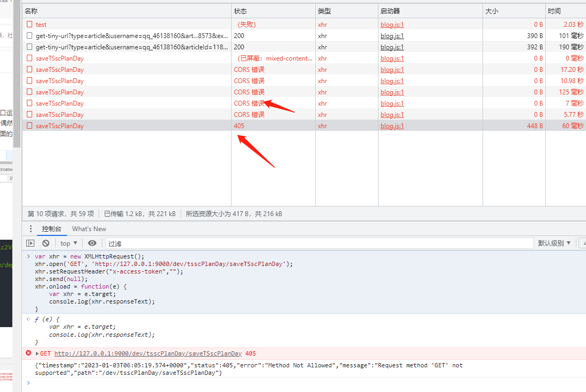Focus the 过滤 console filter field
Viewport: 586px width, 392px height.
[320, 243]
